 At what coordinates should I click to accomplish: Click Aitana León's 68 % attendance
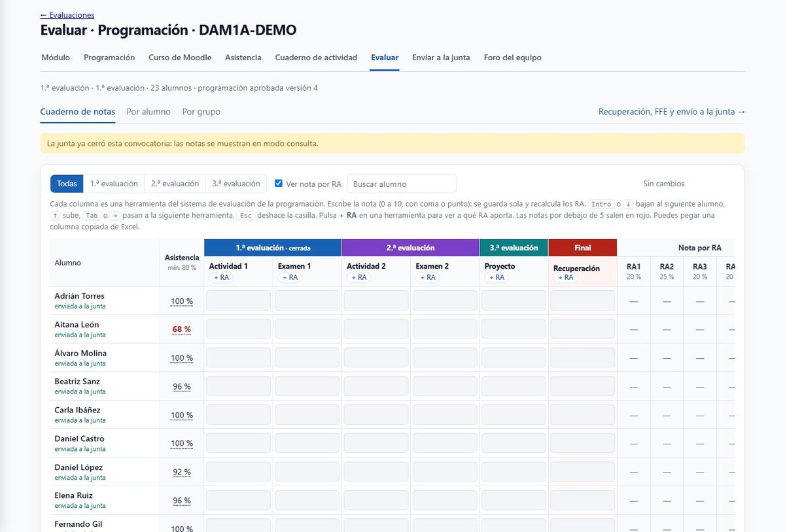point(182,329)
